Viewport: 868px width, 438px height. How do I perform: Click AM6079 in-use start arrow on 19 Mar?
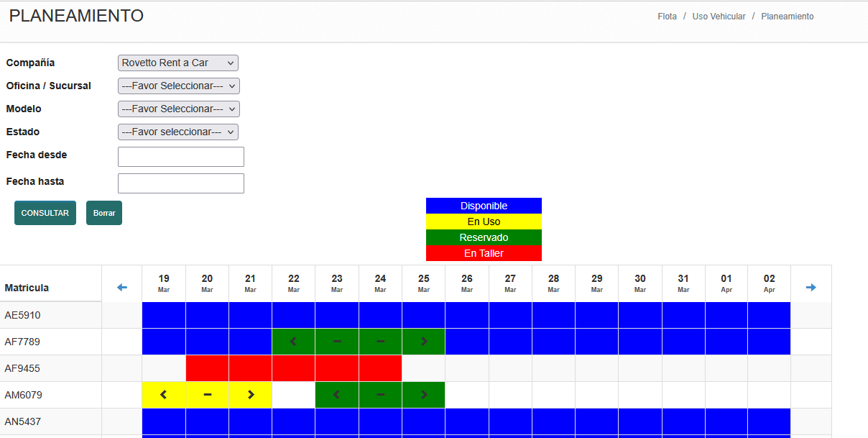click(164, 395)
